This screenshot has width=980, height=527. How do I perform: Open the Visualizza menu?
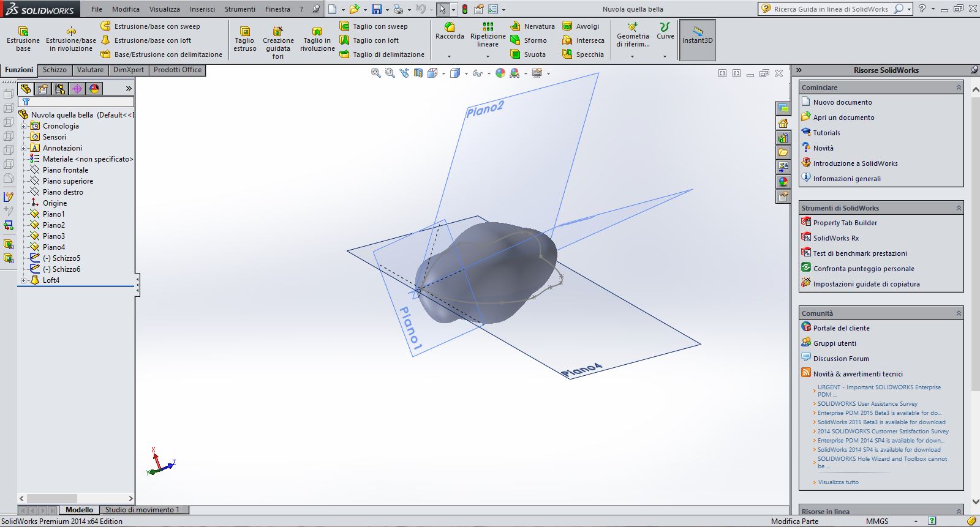[x=165, y=9]
